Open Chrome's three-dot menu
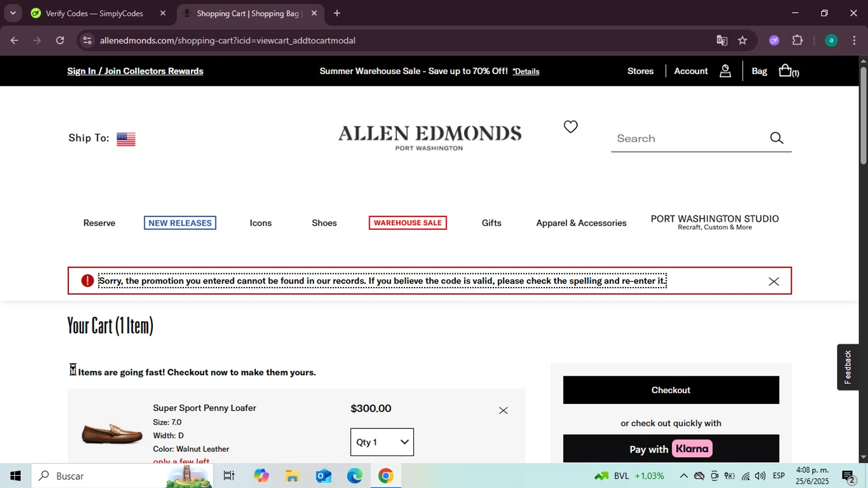The height and width of the screenshot is (488, 868). click(x=854, y=41)
